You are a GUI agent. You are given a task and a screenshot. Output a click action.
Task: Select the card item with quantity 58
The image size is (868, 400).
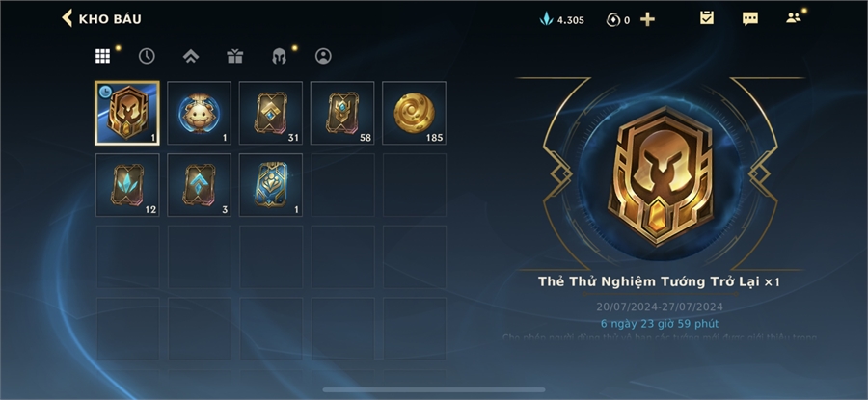[x=342, y=113]
